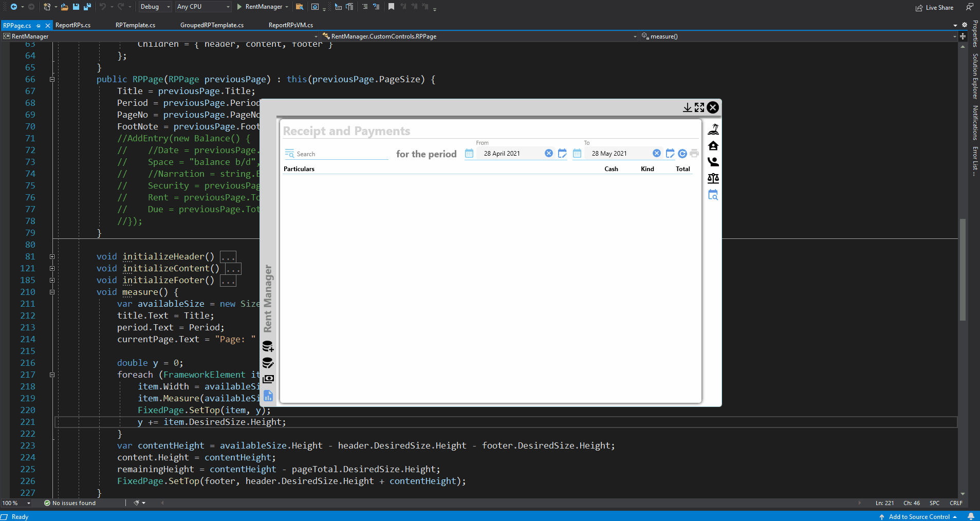Click the code editor vertical scrollbar thumb
This screenshot has width=980, height=521.
963,270
